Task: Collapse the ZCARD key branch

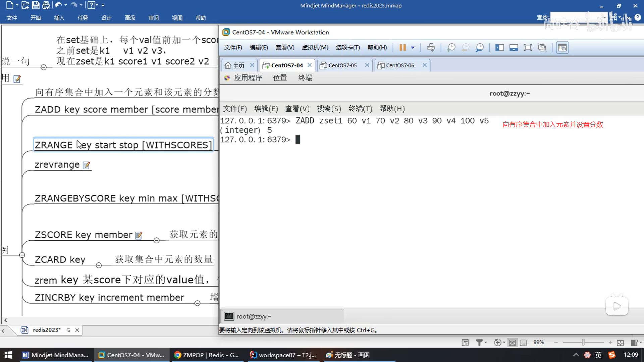Action: pyautogui.click(x=99, y=265)
